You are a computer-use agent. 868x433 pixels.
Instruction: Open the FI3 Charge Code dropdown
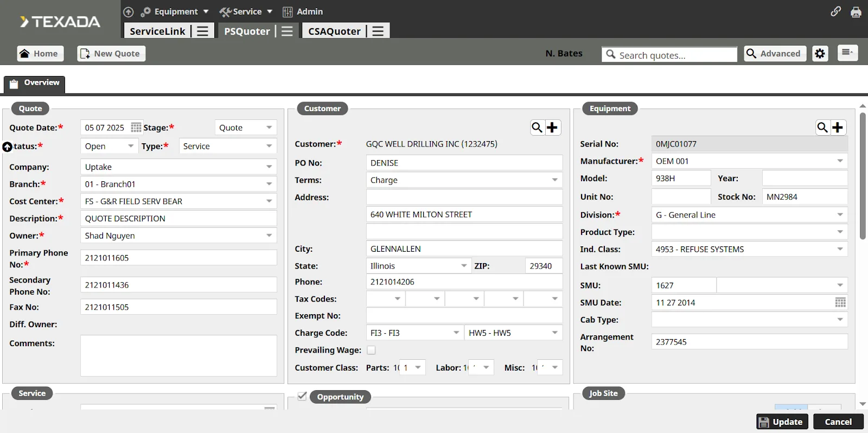click(415, 333)
